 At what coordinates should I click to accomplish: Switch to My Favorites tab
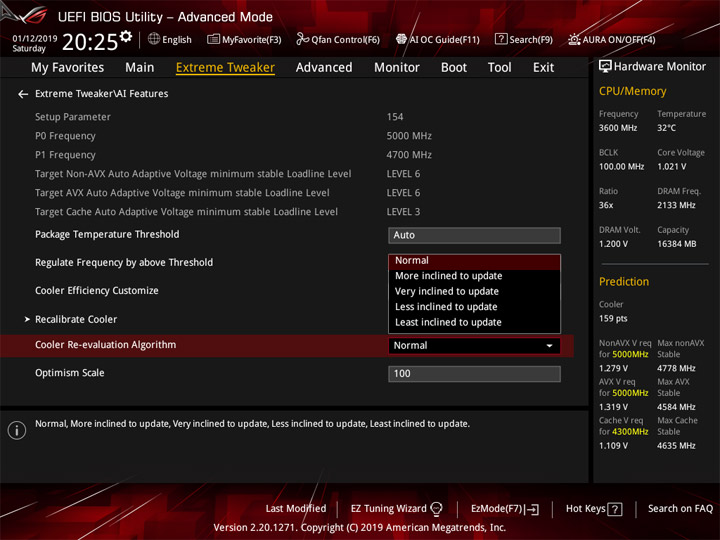(68, 68)
